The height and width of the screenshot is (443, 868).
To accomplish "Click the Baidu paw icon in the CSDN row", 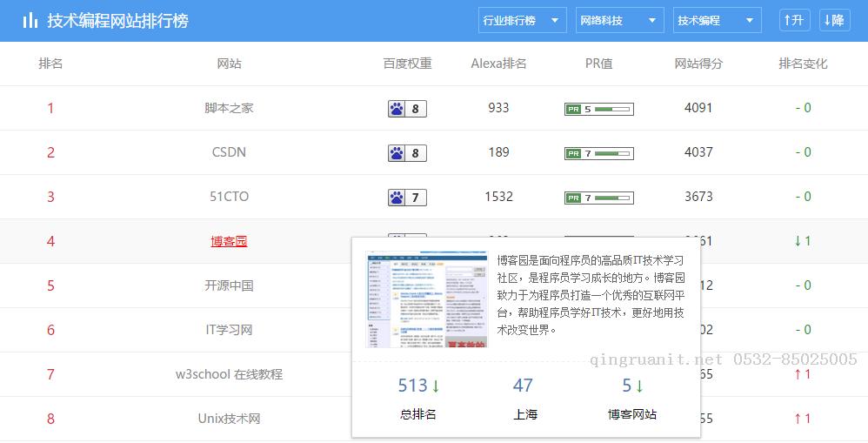I will 397,153.
